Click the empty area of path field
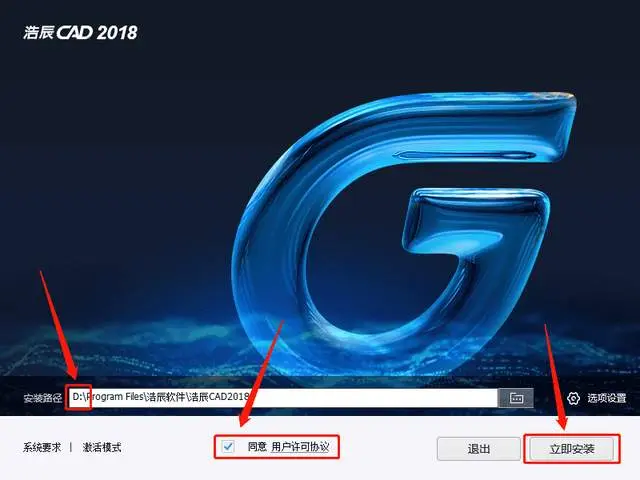 (373, 398)
